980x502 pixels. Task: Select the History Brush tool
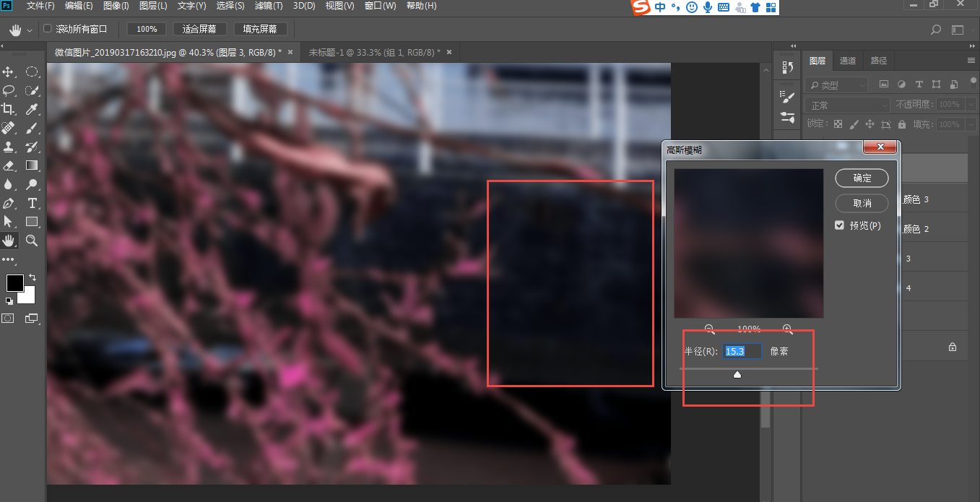point(32,147)
